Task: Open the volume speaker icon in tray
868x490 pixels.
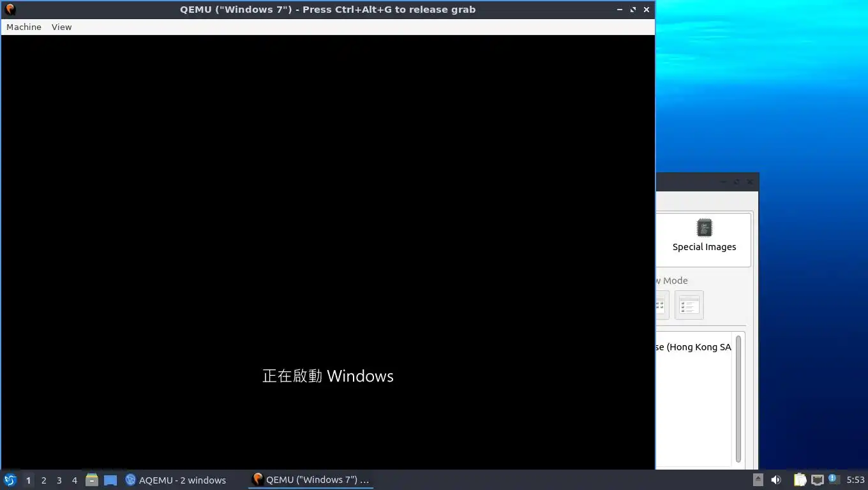Action: [776, 480]
